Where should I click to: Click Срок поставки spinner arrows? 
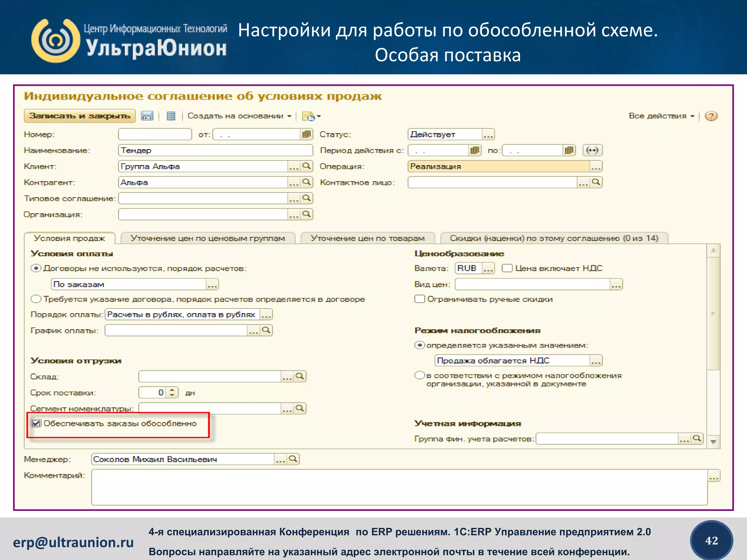[x=172, y=393]
